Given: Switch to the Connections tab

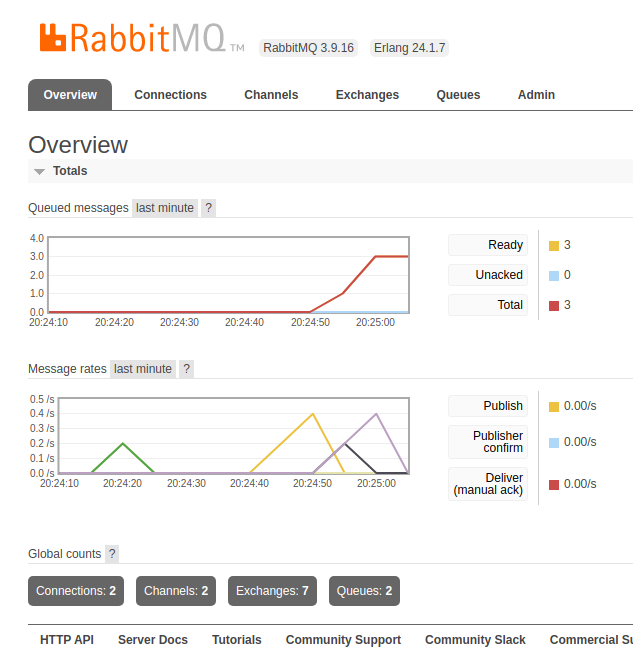Looking at the screenshot, I should click(x=170, y=95).
